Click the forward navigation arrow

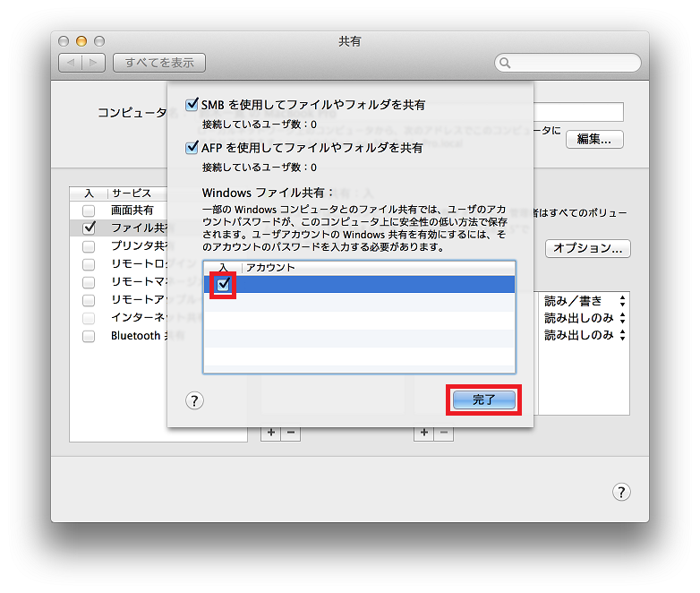[x=94, y=63]
